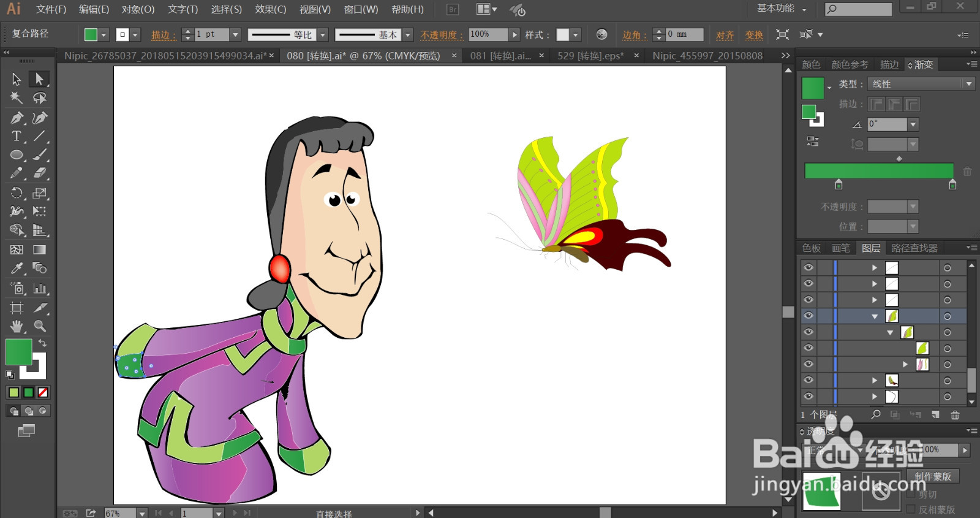Click the 不透明度 link in control bar
Screen dimensions: 980x518
pos(442,35)
